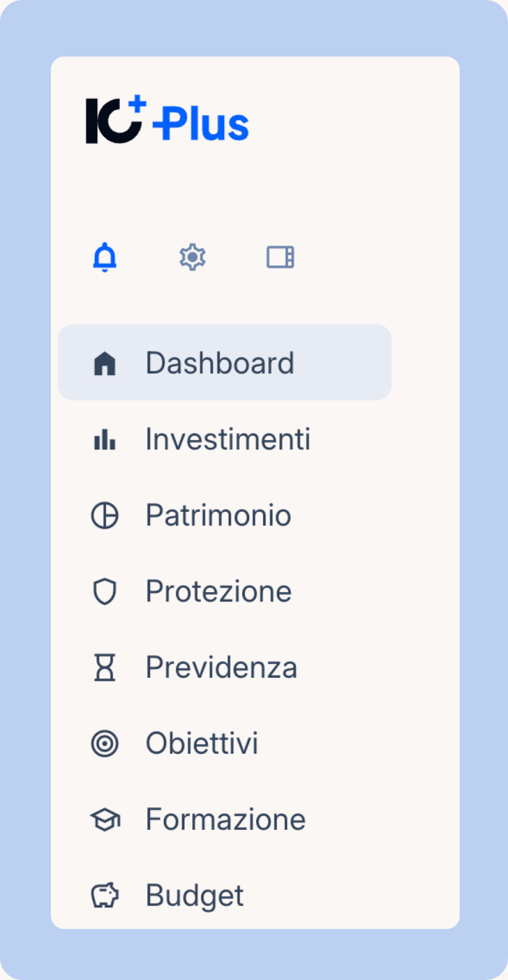Click the IO Plus logo
The image size is (508, 980).
tap(167, 121)
